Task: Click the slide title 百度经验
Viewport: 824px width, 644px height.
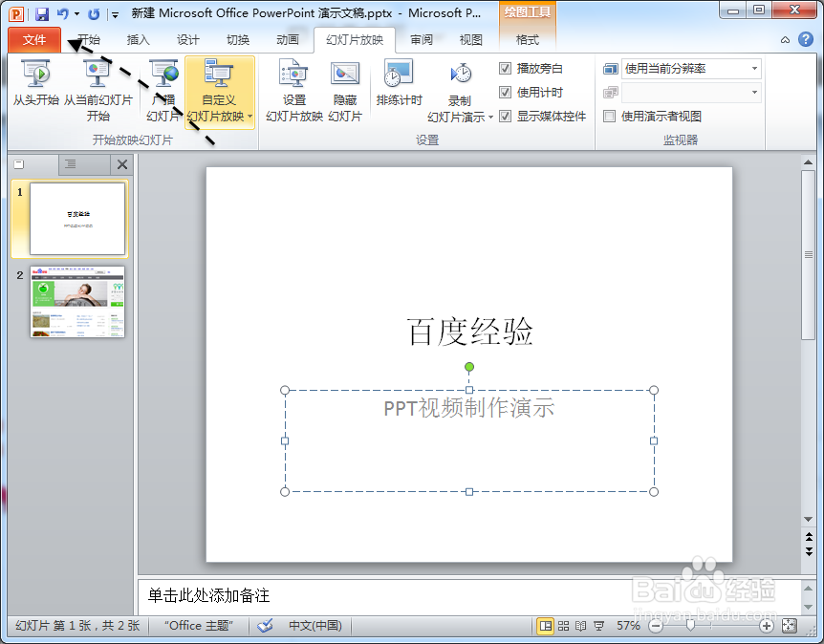Action: [469, 332]
